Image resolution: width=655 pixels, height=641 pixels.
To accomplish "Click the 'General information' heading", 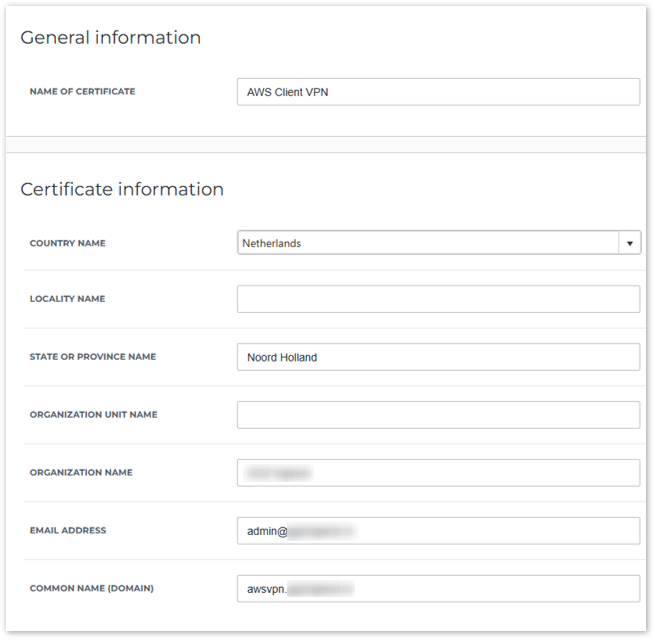I will click(110, 38).
